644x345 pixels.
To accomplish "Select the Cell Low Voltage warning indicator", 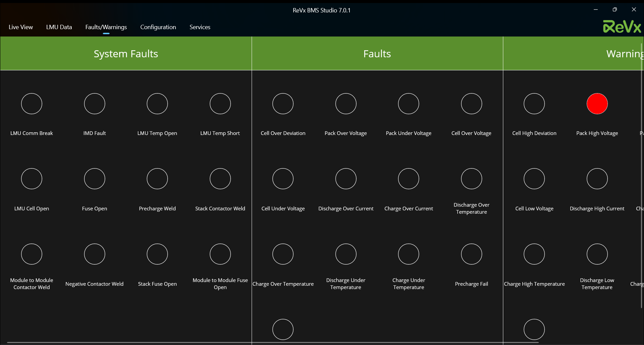I will (534, 179).
